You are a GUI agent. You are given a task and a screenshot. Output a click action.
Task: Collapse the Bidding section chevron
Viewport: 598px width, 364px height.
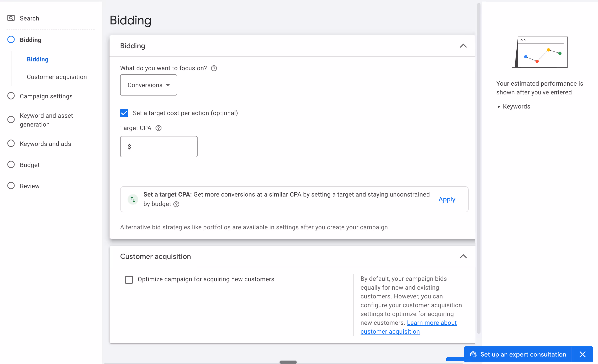[463, 46]
